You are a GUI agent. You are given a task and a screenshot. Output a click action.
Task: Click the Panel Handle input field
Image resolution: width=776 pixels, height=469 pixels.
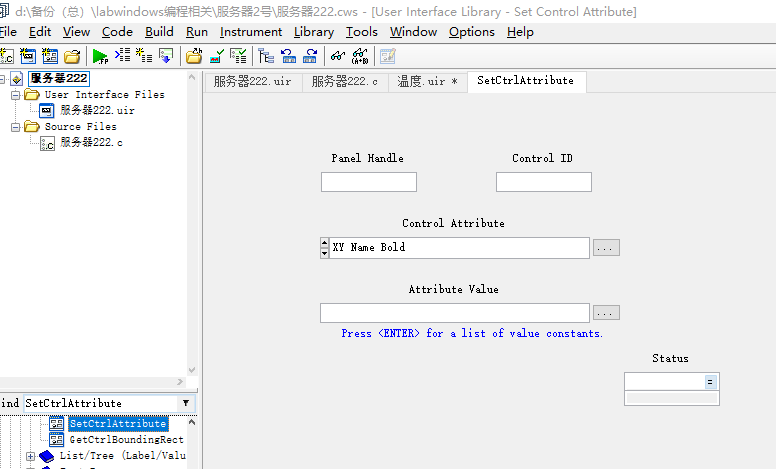(369, 182)
